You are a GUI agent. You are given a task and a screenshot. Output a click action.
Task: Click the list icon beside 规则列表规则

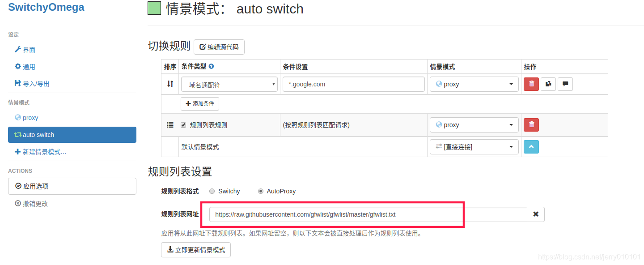170,125
